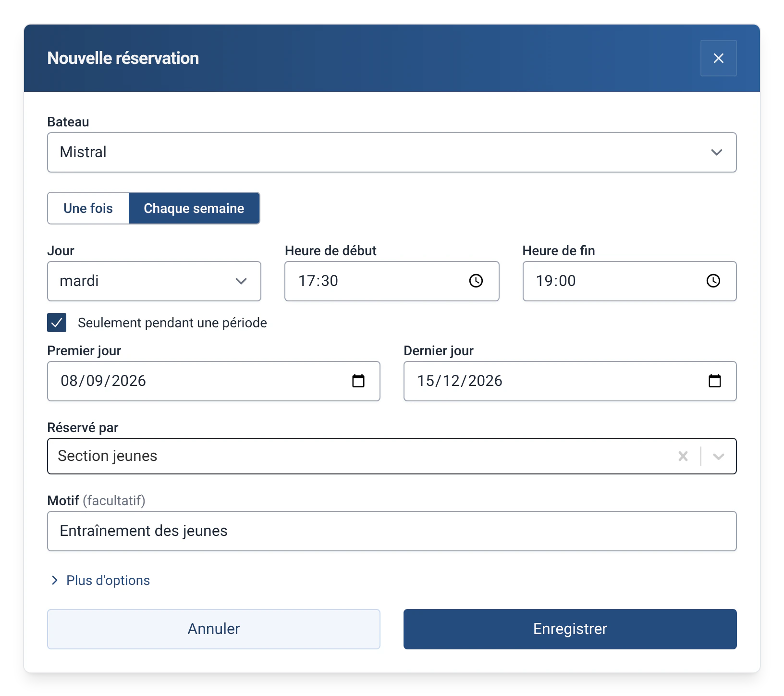Uncheck Seulement pendant une période

click(57, 323)
